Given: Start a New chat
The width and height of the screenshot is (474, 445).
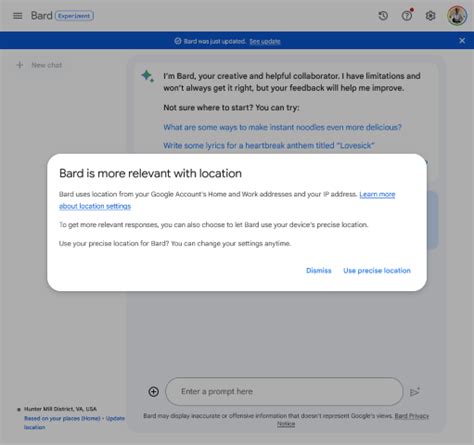Looking at the screenshot, I should (47, 65).
